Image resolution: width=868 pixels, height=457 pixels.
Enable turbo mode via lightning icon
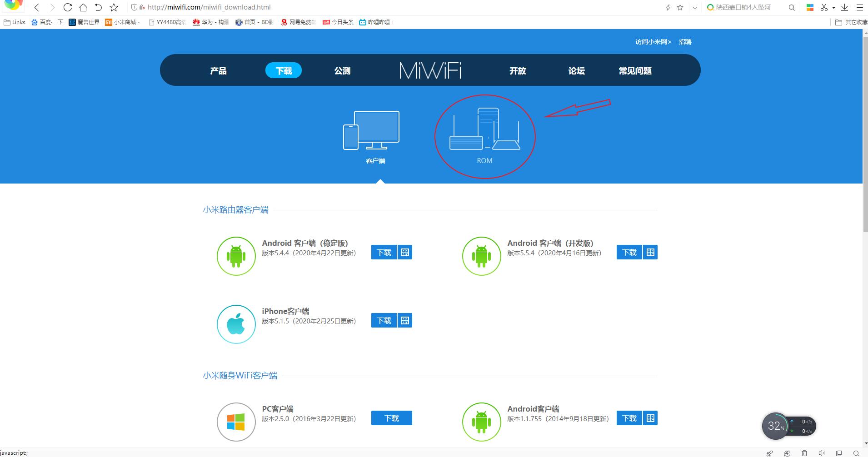tap(668, 7)
